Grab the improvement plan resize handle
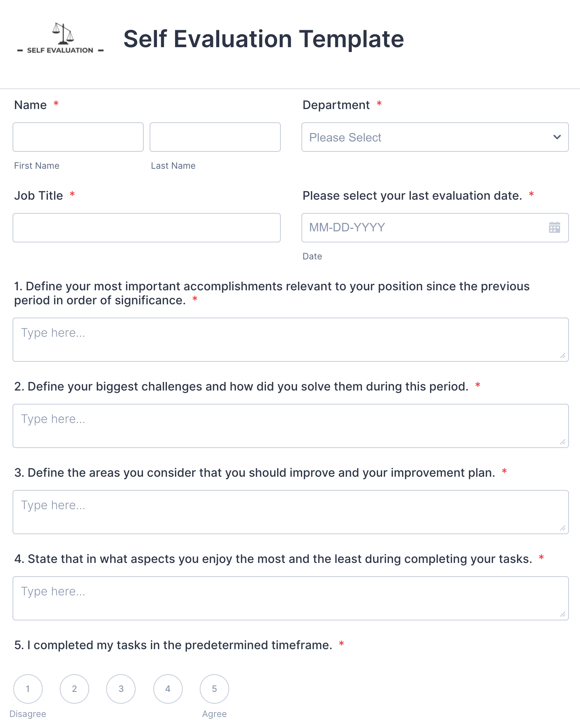The width and height of the screenshot is (580, 728). pos(563,528)
